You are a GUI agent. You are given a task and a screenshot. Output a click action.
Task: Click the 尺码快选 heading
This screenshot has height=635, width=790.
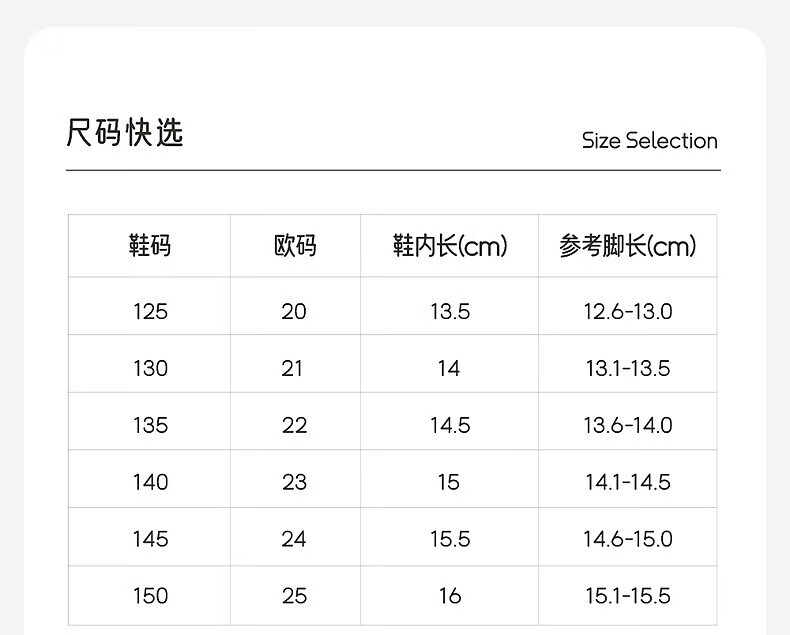tap(125, 133)
